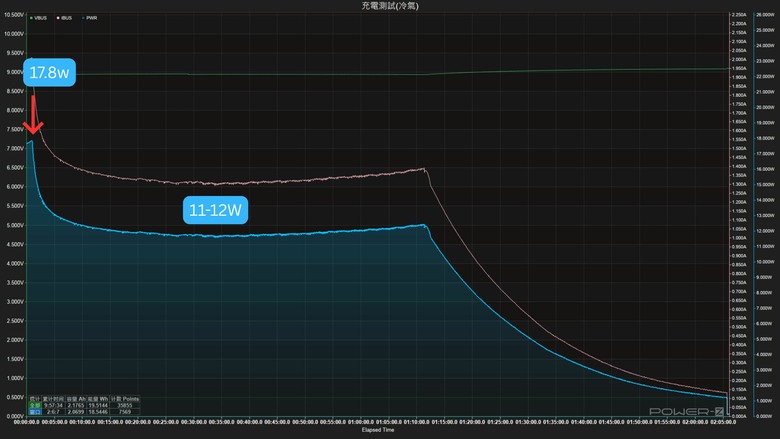The height and width of the screenshot is (439, 780).
Task: Click the green 全部 statistics row label
Action: pos(35,405)
